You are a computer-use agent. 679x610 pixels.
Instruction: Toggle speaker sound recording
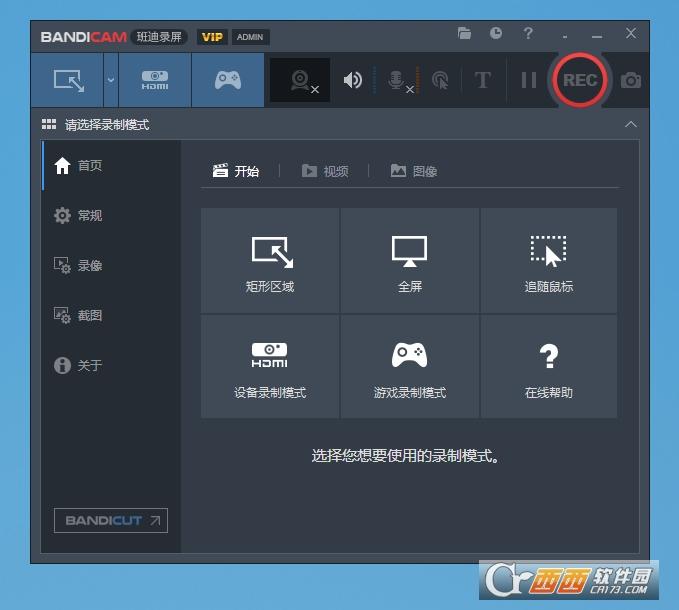[x=352, y=80]
